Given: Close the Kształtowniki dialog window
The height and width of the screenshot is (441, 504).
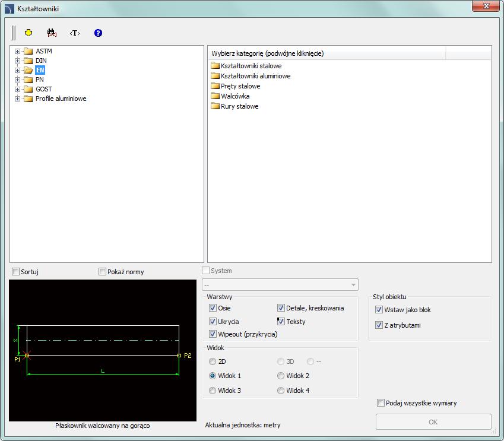Looking at the screenshot, I should (x=486, y=6).
